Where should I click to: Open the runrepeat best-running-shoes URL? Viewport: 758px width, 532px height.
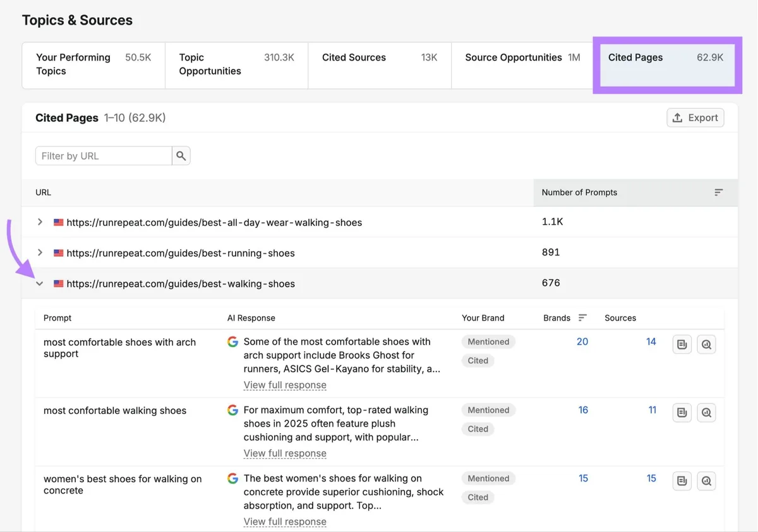181,253
